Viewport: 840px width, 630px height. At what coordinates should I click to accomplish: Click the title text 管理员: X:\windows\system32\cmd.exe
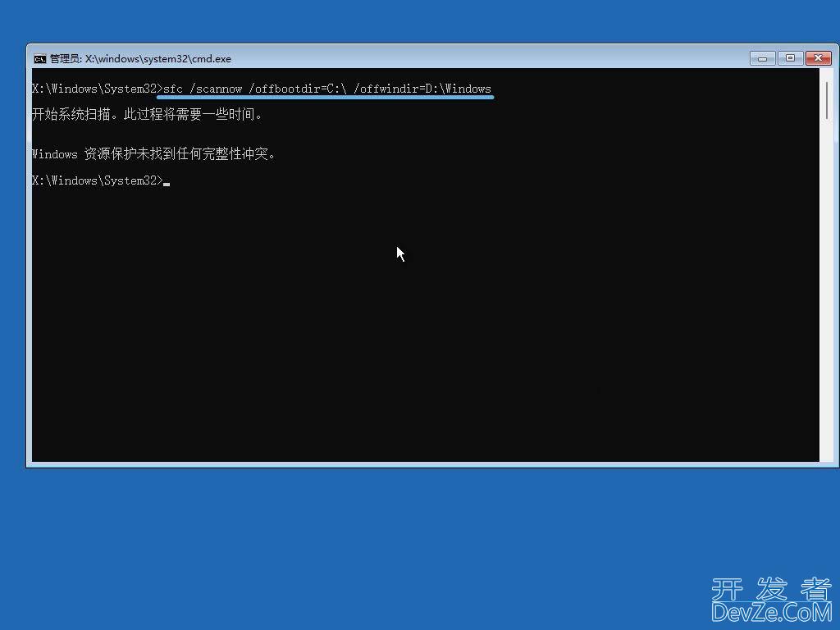click(x=140, y=59)
